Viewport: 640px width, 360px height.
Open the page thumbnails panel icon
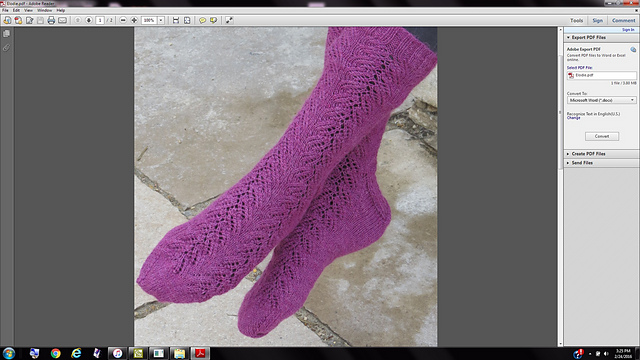coord(7,34)
